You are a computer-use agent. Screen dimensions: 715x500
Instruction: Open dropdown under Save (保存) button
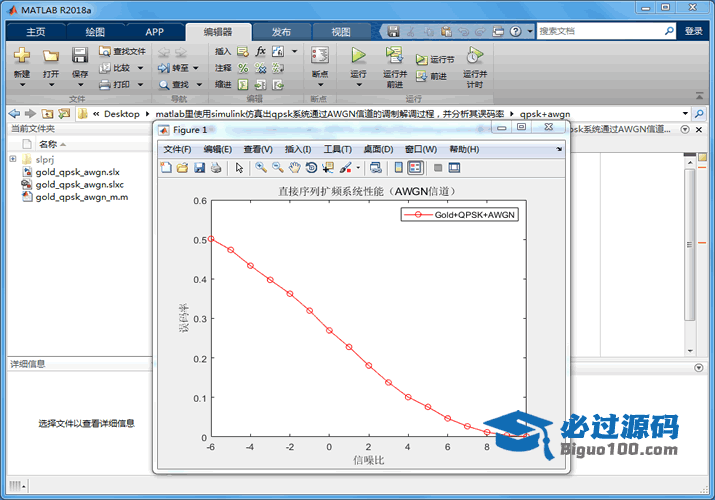[80, 85]
